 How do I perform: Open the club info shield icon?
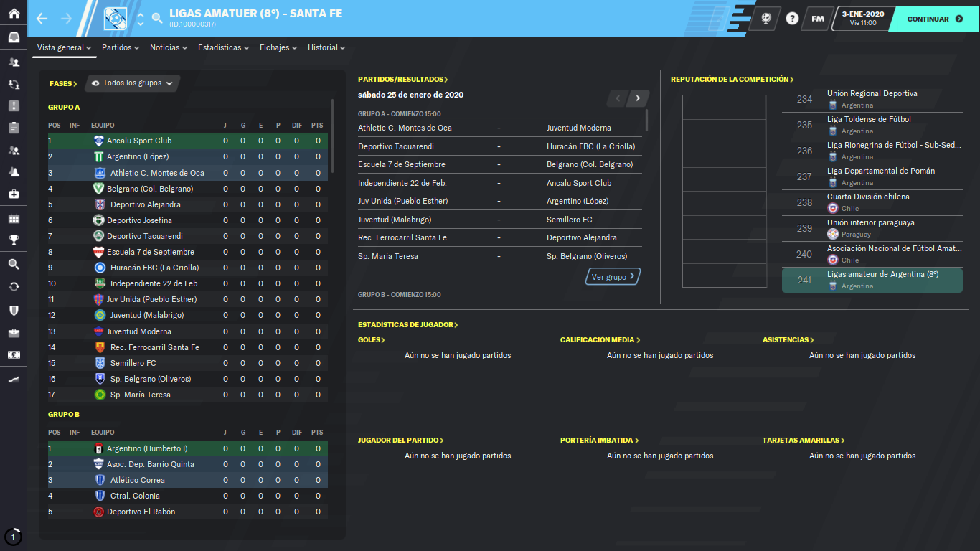13,311
